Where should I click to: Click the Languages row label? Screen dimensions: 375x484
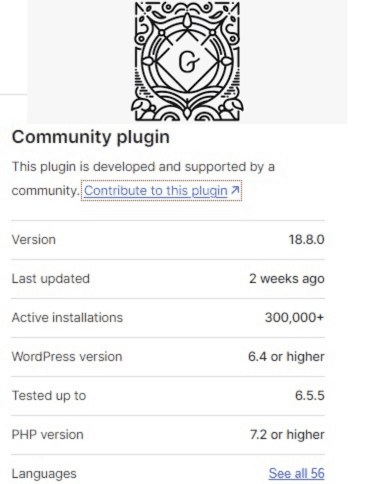44,474
